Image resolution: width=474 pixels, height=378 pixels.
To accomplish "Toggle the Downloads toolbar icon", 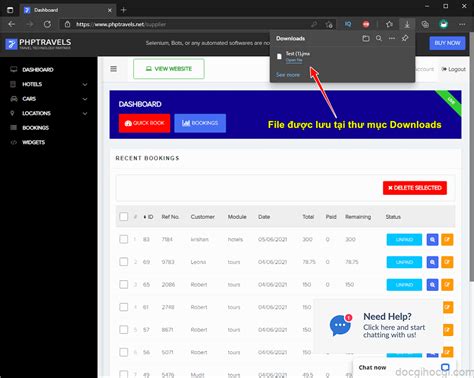I will (407, 24).
